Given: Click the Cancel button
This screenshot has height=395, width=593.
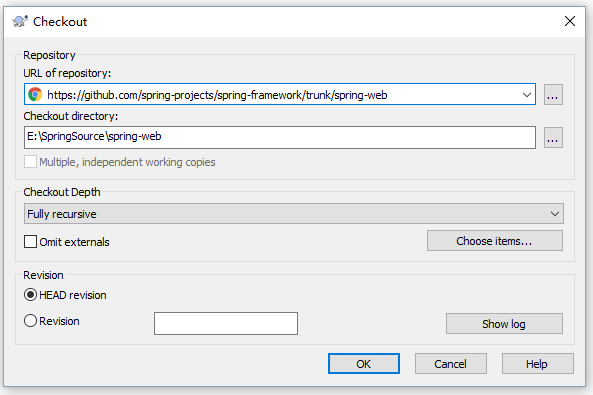Looking at the screenshot, I should [450, 364].
